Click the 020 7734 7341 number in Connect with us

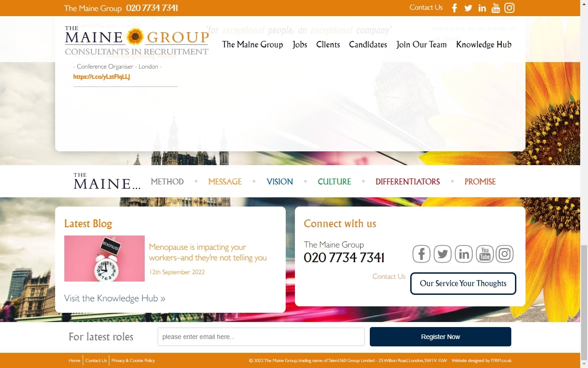[344, 258]
